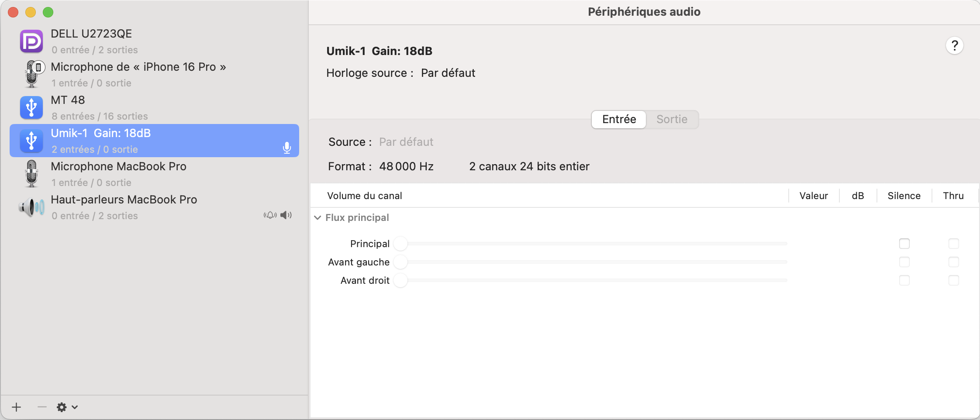Click the 48 000 Hz format field

pyautogui.click(x=406, y=166)
